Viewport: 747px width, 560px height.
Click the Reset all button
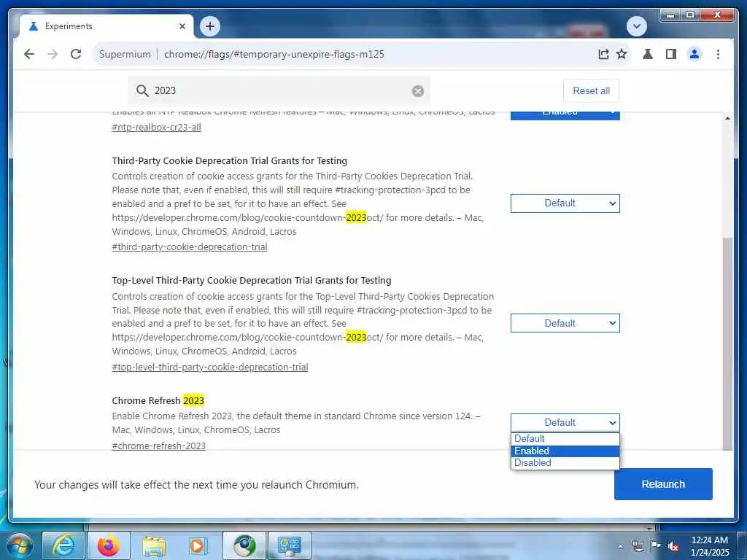point(591,90)
